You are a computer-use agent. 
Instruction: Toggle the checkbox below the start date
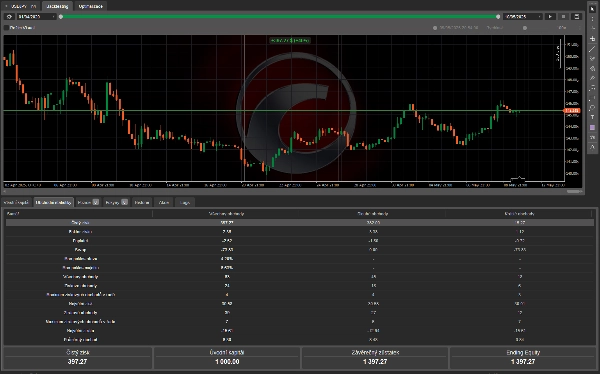(6, 28)
